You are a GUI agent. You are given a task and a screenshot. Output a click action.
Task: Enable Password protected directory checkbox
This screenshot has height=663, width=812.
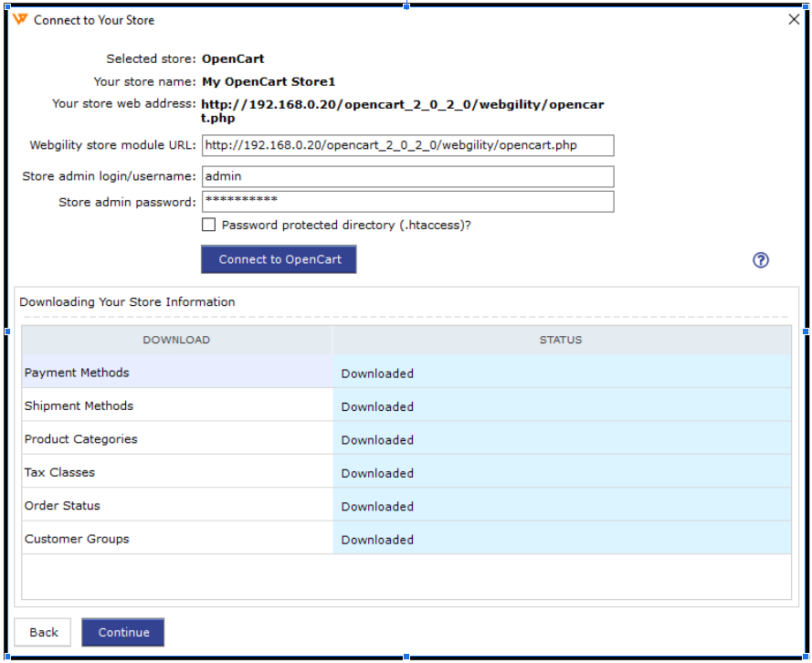tap(209, 225)
